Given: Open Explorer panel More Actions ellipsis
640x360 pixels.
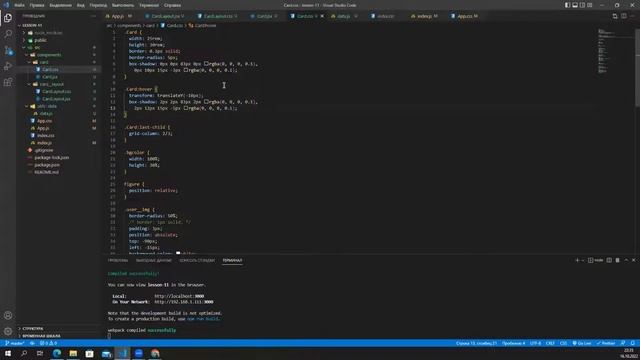Looking at the screenshot, I should [x=93, y=16].
